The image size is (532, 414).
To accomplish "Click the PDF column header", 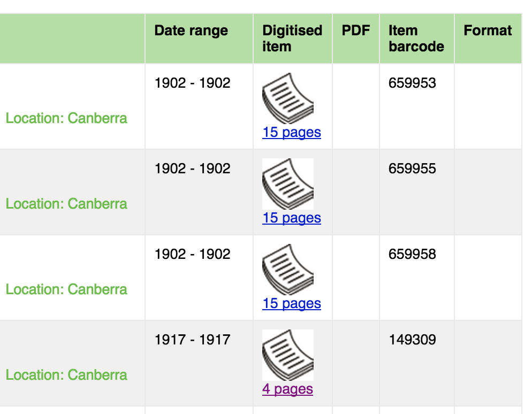I will 355,30.
